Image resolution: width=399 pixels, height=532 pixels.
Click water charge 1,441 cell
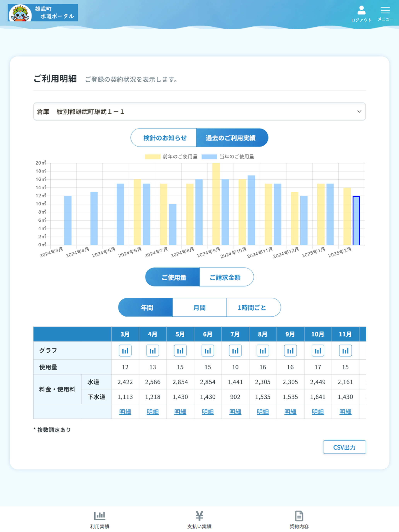pos(235,382)
